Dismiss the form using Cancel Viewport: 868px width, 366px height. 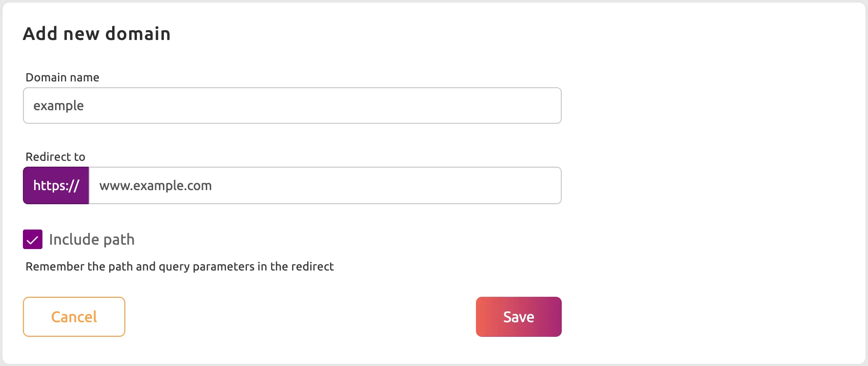pos(74,316)
